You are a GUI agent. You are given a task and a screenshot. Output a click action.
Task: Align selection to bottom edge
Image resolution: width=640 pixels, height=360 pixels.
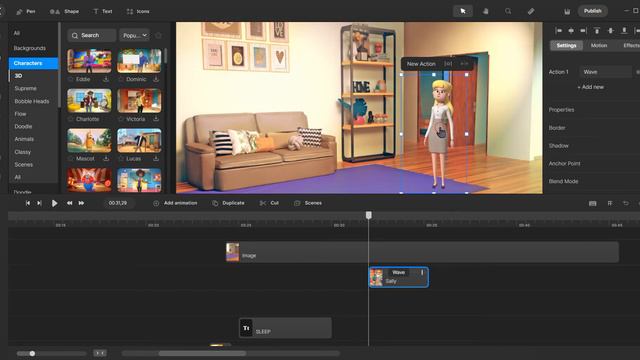click(x=624, y=31)
